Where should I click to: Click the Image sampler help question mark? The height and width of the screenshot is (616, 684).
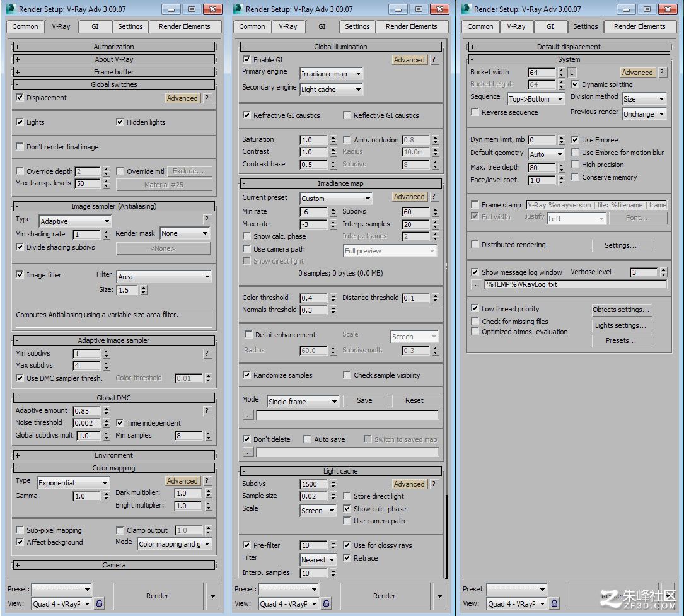point(207,219)
